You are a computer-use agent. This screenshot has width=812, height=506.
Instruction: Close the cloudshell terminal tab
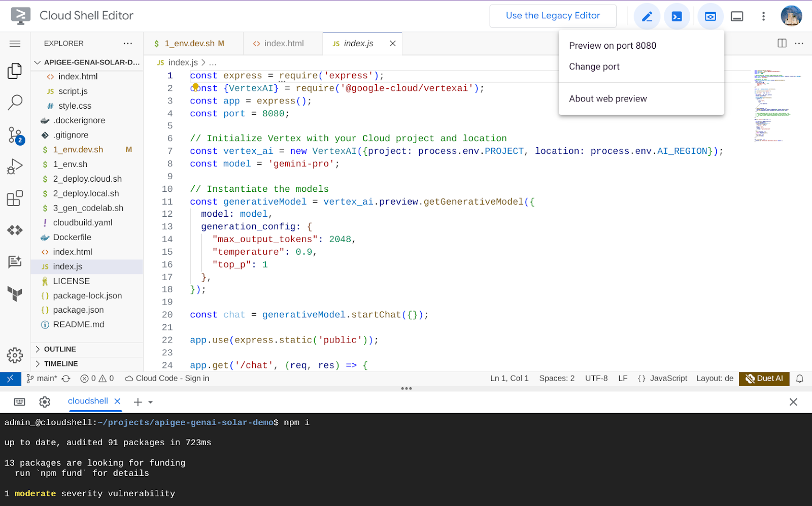pos(117,401)
